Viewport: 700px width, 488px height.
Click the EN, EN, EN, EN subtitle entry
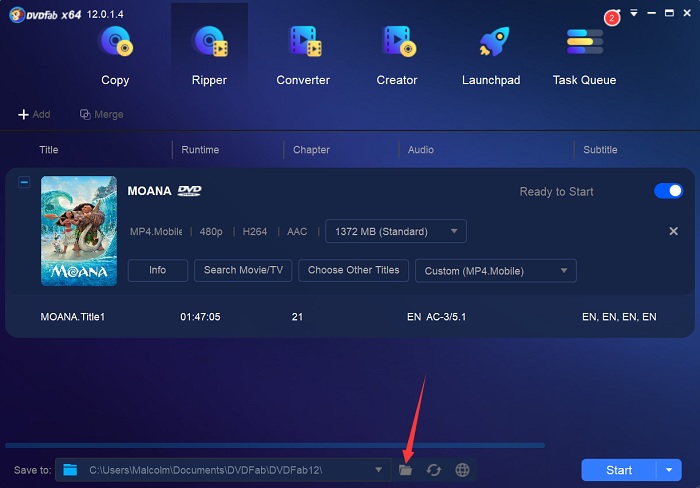[619, 317]
